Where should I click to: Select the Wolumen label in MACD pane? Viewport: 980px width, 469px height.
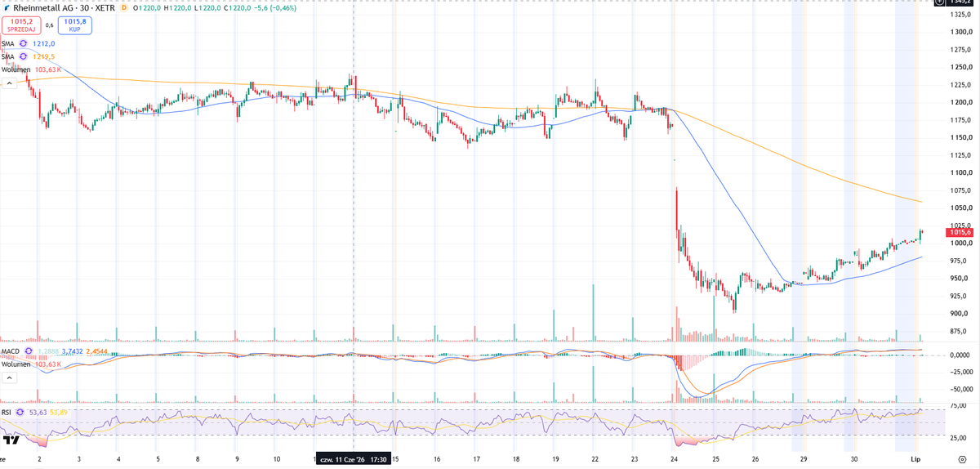coord(16,364)
